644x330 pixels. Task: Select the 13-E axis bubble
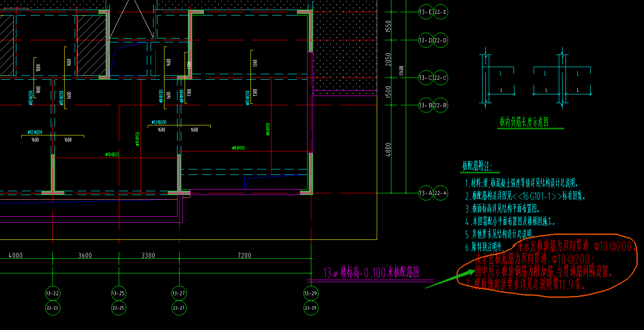(426, 12)
